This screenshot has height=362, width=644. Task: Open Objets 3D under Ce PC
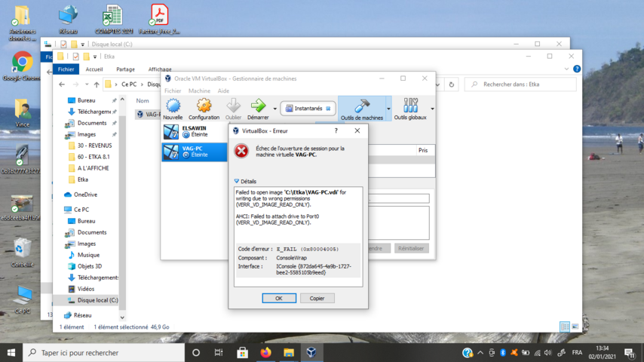pyautogui.click(x=90, y=266)
